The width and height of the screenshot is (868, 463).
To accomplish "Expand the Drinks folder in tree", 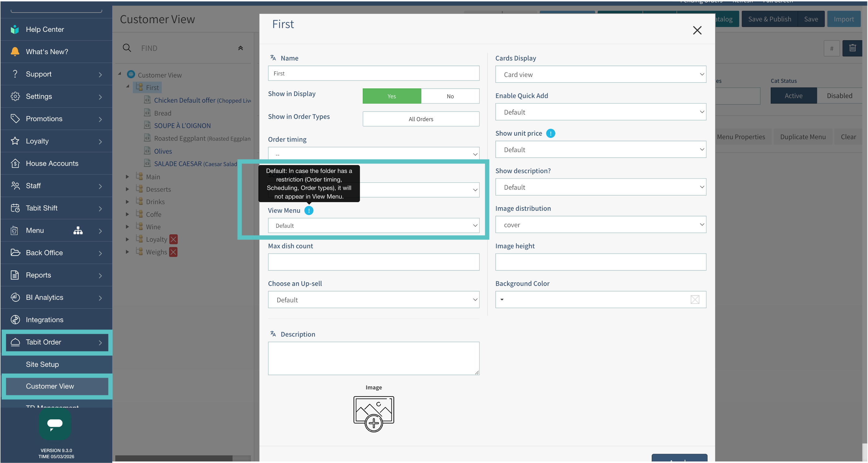I will [x=127, y=202].
